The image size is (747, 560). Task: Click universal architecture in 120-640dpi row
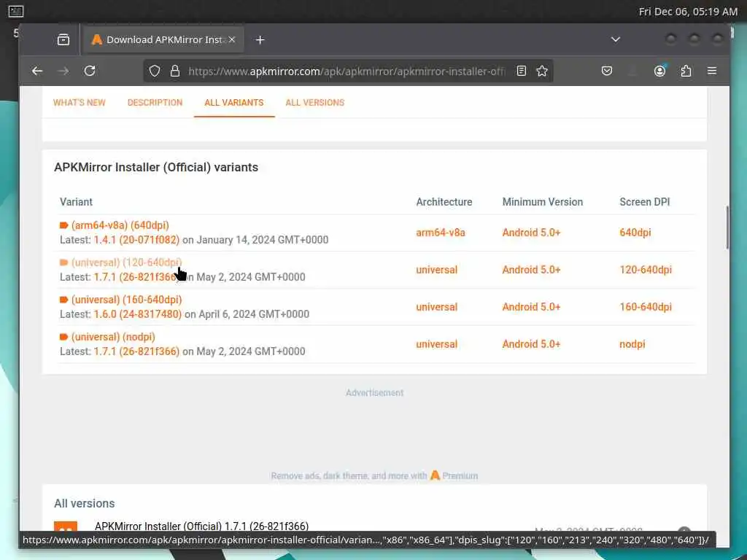tap(437, 270)
